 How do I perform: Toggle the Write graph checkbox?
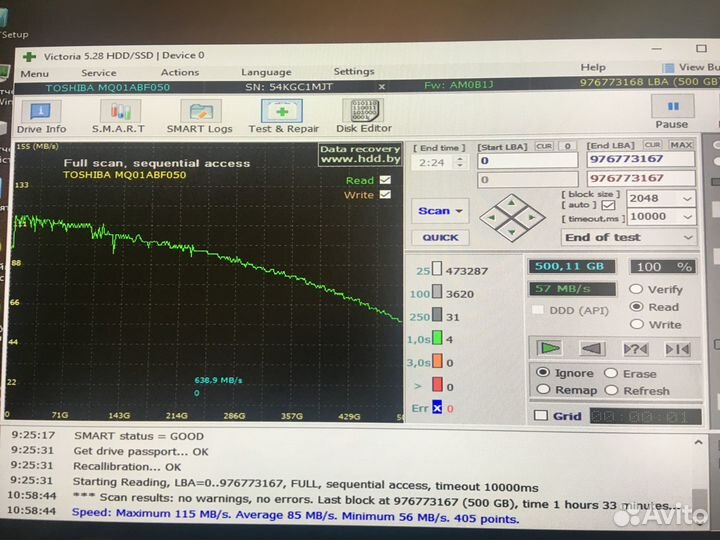pos(385,195)
